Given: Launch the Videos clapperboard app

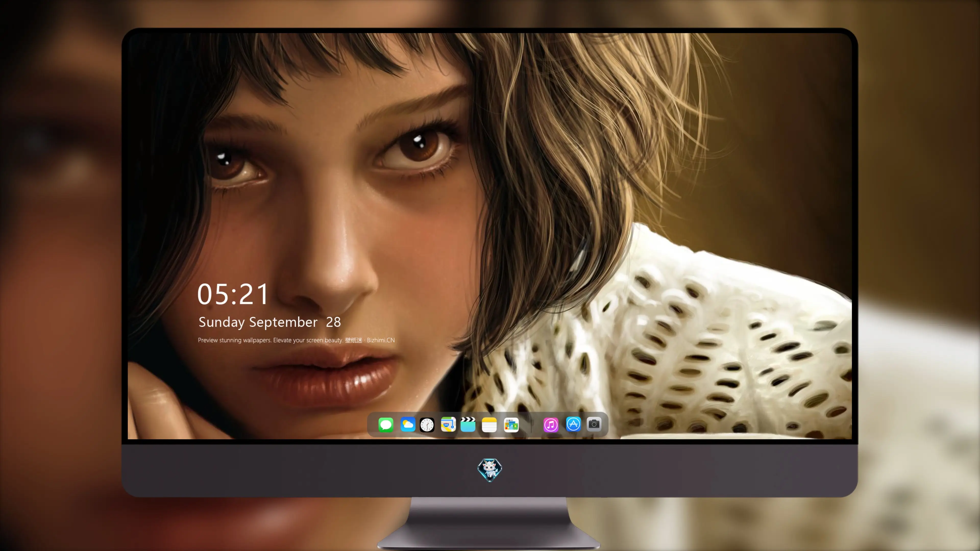Looking at the screenshot, I should pos(468,424).
